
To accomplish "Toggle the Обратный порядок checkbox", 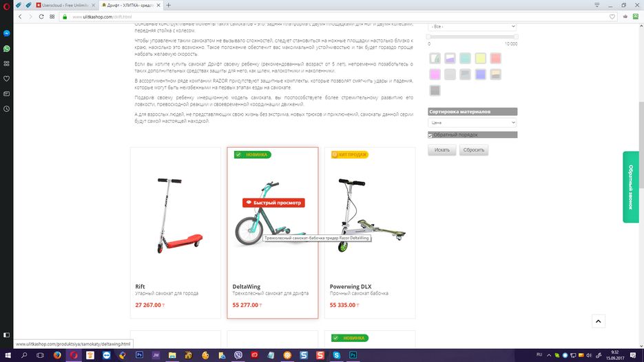I will (x=430, y=135).
